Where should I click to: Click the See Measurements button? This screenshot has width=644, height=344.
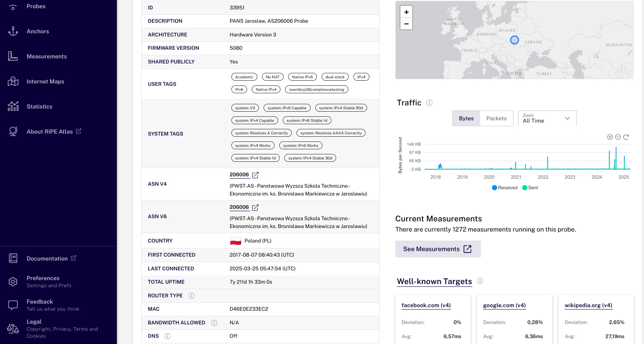point(438,249)
